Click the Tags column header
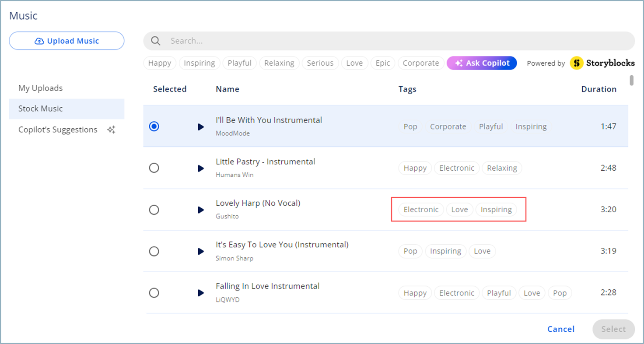The image size is (644, 344). (x=407, y=89)
